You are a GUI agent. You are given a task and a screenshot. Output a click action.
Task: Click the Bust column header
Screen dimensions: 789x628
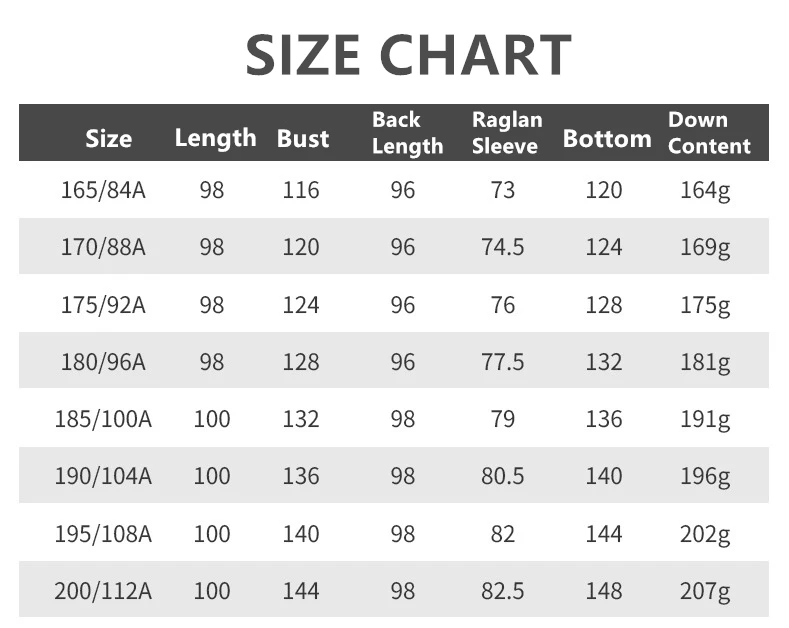tap(303, 138)
